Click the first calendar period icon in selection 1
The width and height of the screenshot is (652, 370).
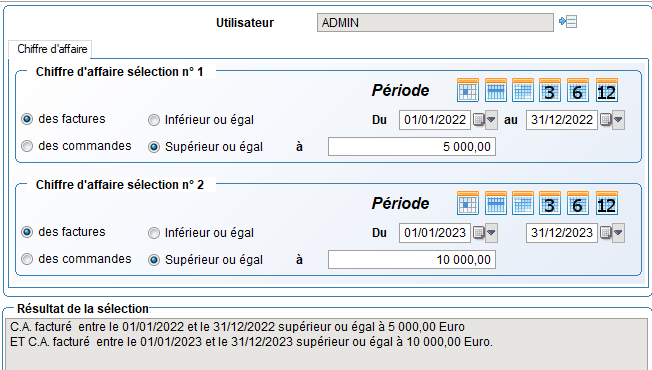pos(468,90)
